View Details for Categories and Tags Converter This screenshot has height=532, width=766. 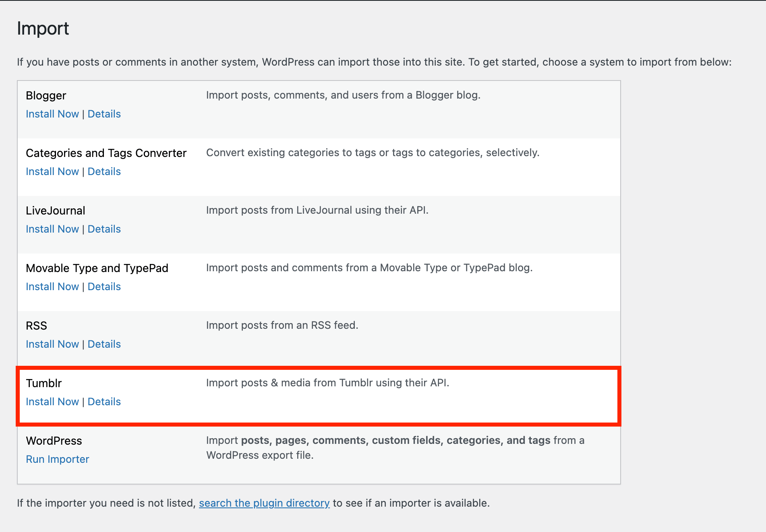pyautogui.click(x=104, y=171)
